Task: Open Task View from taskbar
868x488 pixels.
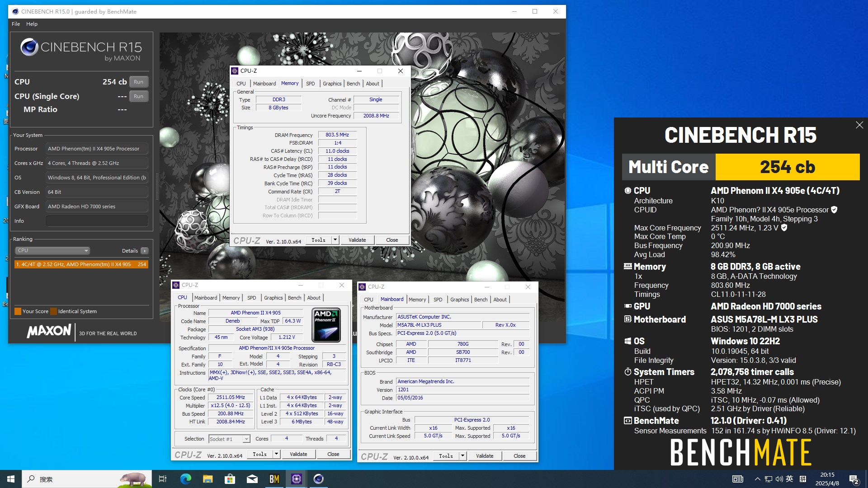Action: coord(163,479)
